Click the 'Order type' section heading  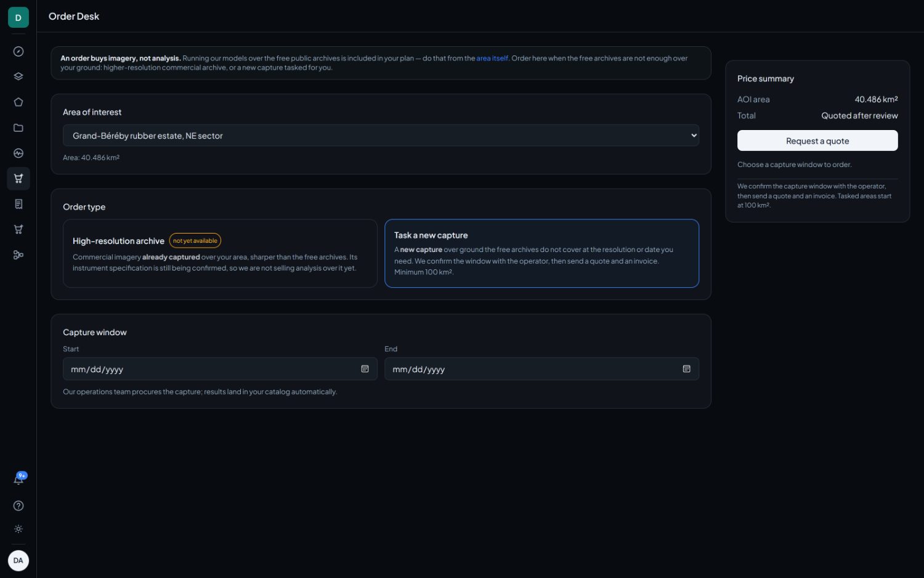click(84, 207)
